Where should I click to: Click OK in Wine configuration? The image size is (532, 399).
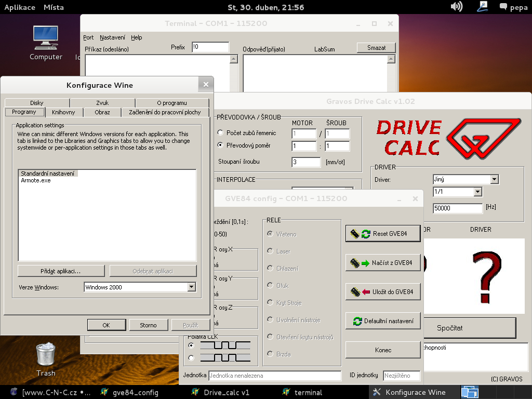107,325
